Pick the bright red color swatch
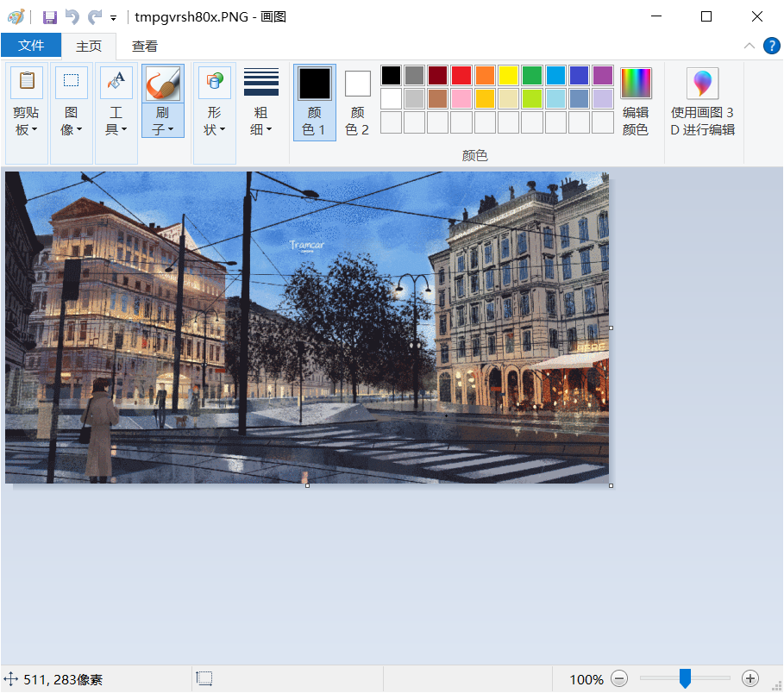The image size is (784, 693). 461,76
